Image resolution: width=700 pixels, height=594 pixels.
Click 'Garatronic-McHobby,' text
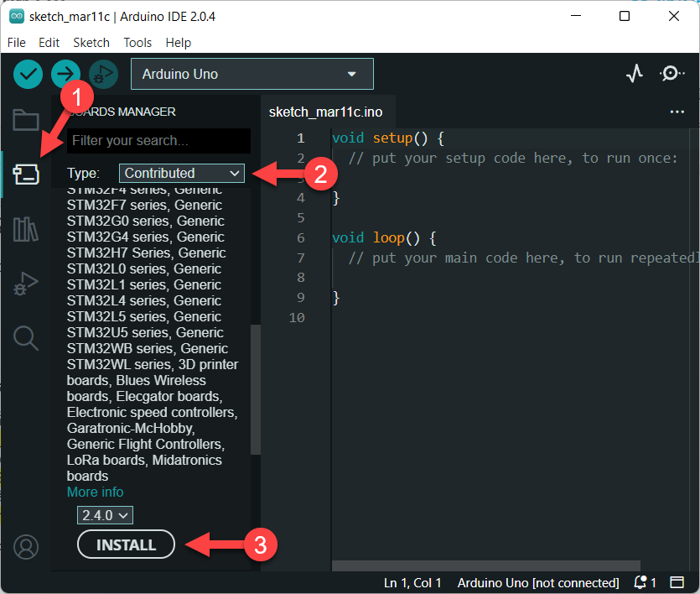pyautogui.click(x=131, y=429)
